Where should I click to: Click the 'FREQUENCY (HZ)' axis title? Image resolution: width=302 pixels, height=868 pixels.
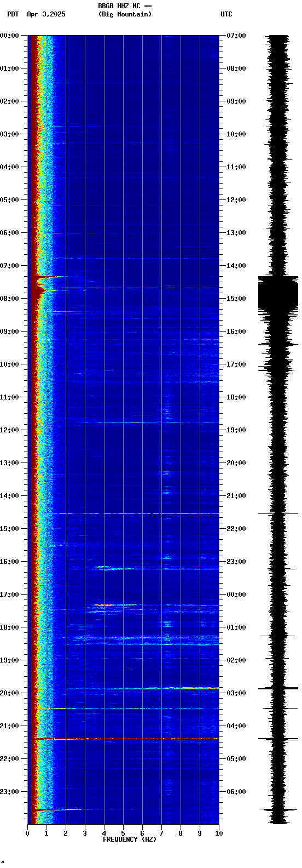(x=130, y=840)
